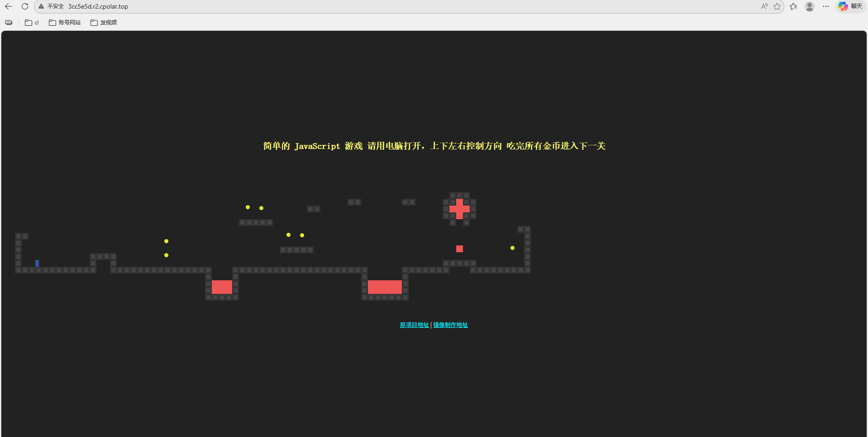The height and width of the screenshot is (437, 868).
Task: Open the Copilot 聊天 button
Action: [x=850, y=6]
